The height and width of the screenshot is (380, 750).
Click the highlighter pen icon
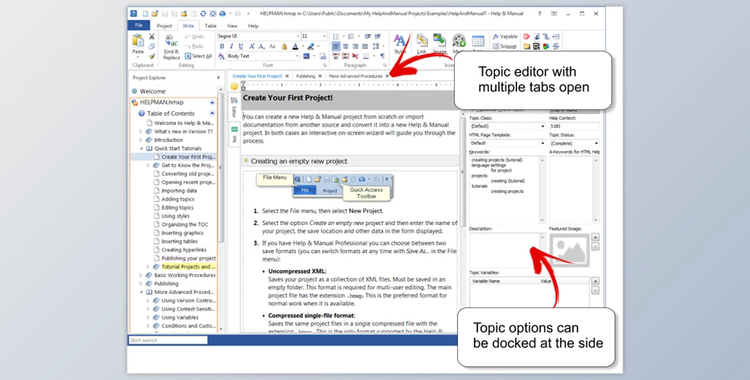[311, 46]
